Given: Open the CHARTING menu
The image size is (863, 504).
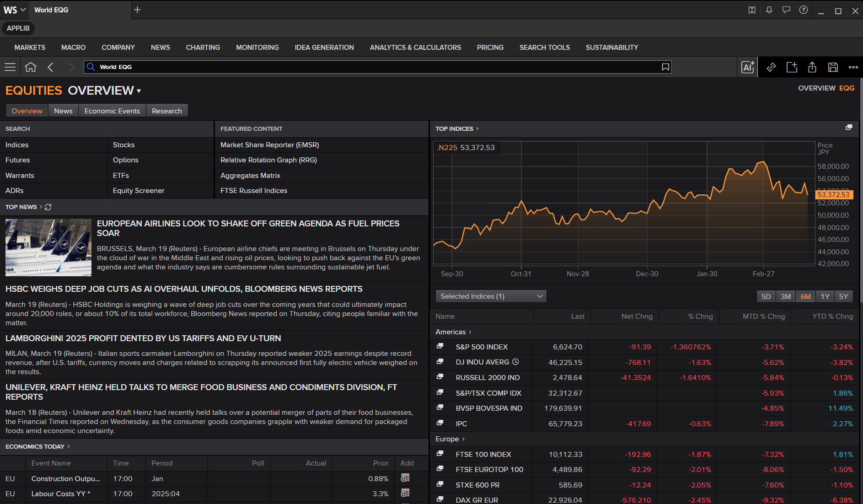Looking at the screenshot, I should point(203,48).
